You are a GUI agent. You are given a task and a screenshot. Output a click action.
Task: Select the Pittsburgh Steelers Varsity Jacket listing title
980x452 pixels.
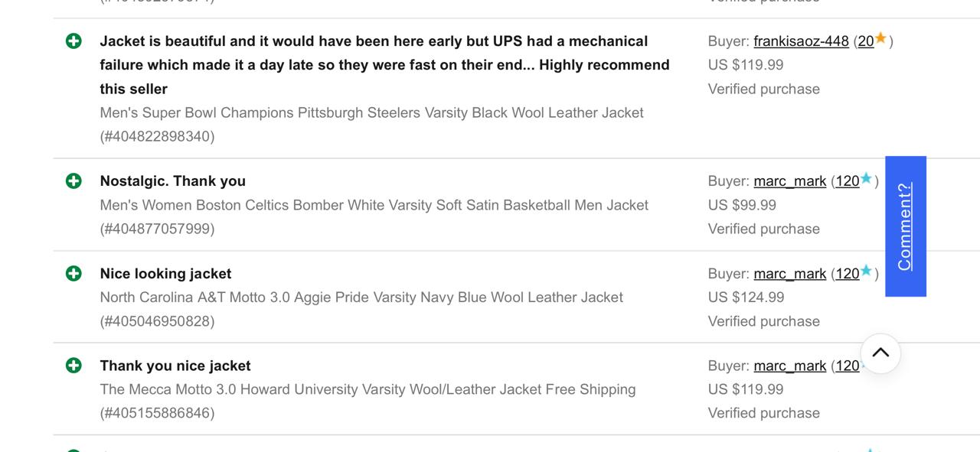pyautogui.click(x=371, y=112)
